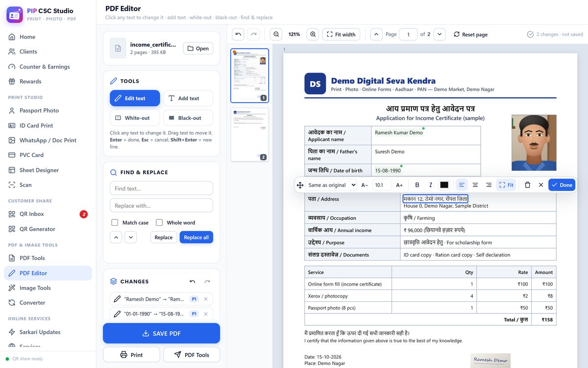Click the Find text input field

point(161,188)
